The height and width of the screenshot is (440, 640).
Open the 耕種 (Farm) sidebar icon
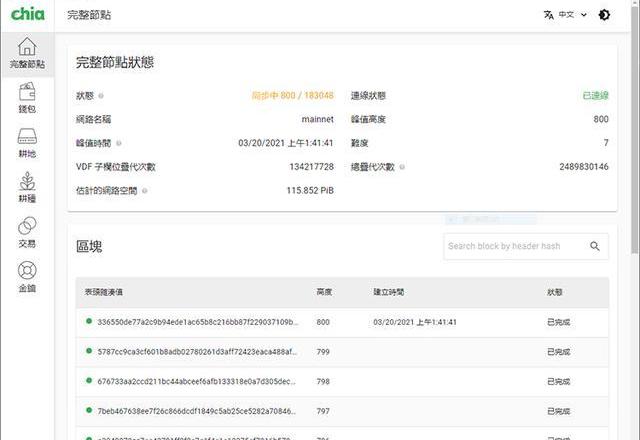(x=27, y=187)
